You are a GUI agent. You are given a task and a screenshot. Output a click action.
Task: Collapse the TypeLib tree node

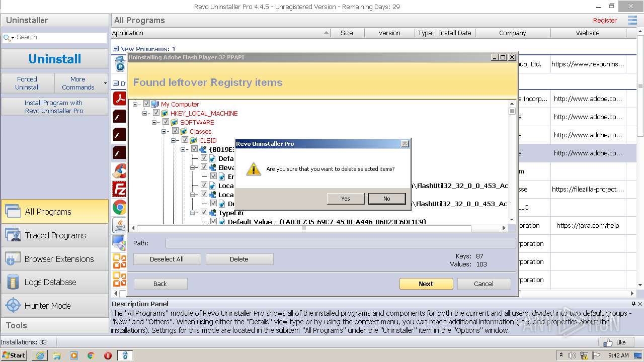click(193, 213)
